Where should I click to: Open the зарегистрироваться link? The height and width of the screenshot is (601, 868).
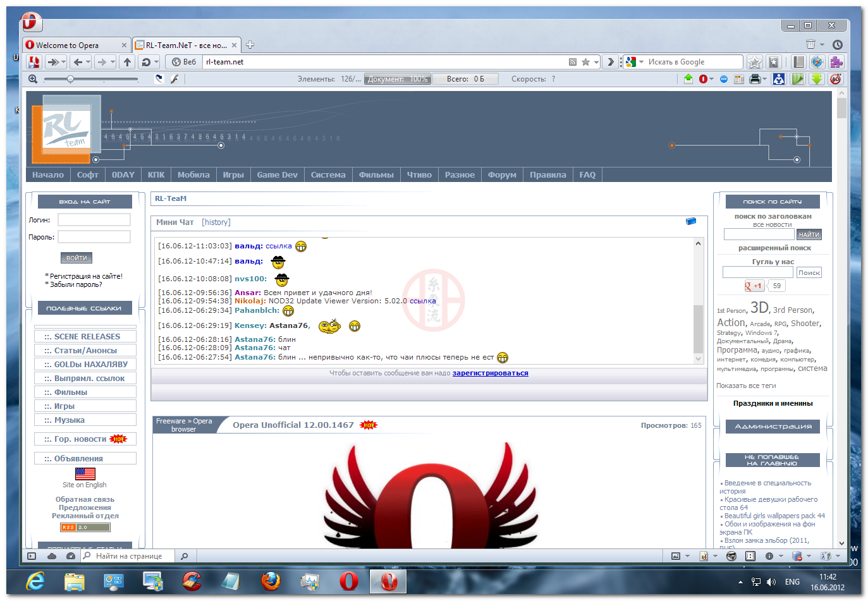[490, 373]
